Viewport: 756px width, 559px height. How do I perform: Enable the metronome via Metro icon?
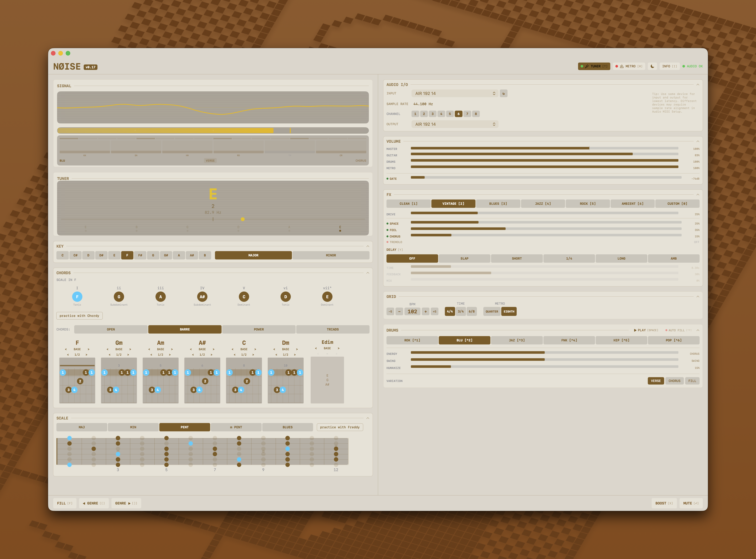629,66
